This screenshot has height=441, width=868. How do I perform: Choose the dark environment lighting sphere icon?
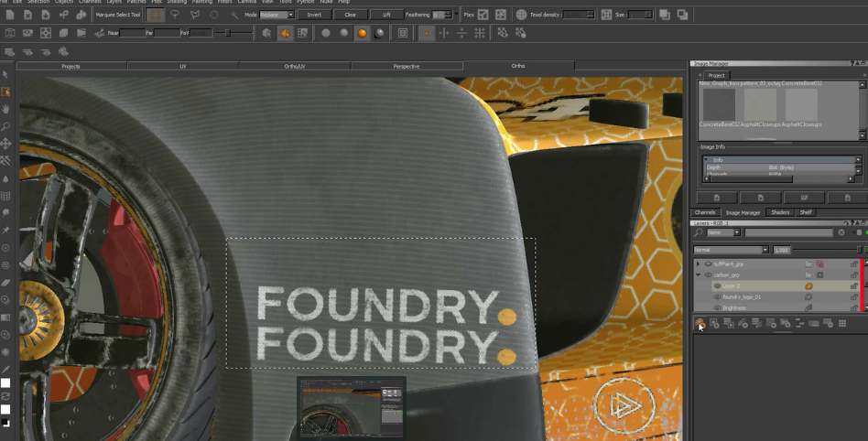[x=379, y=33]
